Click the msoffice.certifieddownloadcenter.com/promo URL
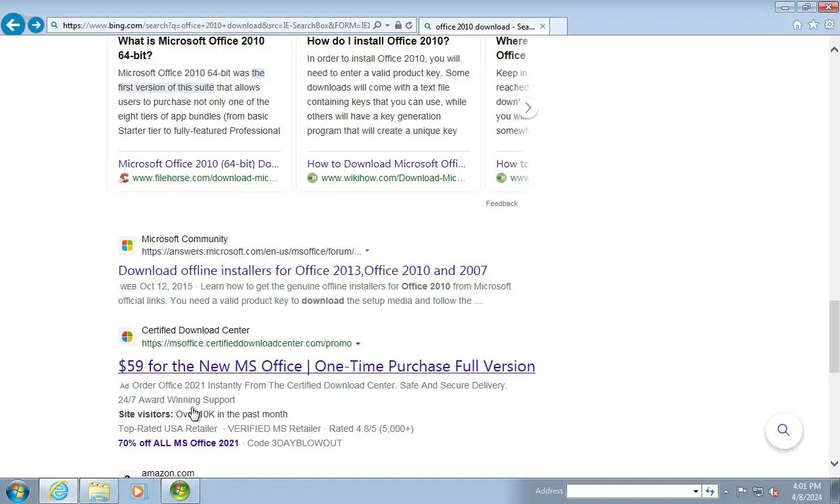The height and width of the screenshot is (504, 840). coord(247,343)
